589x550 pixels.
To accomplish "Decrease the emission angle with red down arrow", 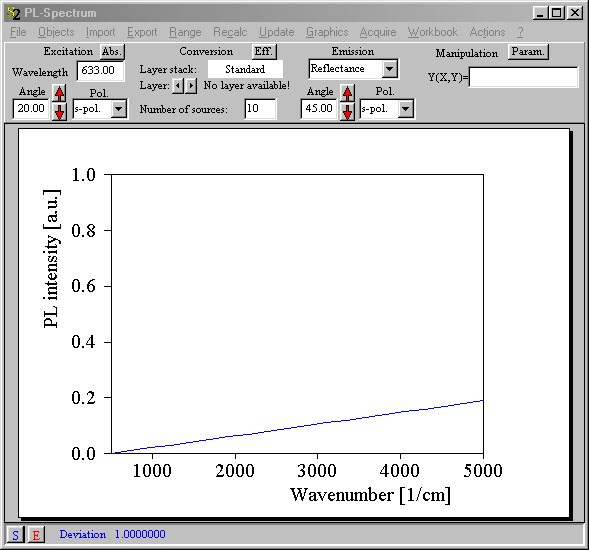I will click(347, 112).
